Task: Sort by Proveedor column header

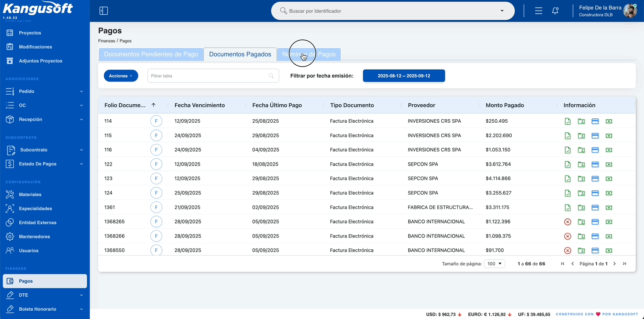Action: [421, 105]
